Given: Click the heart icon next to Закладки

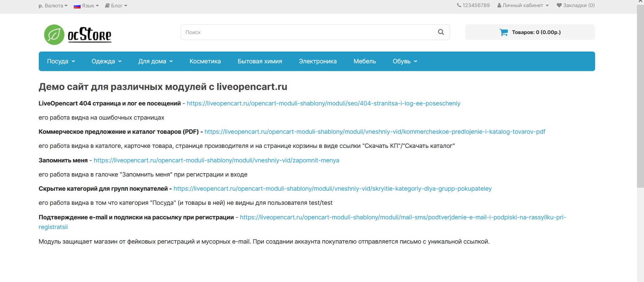Looking at the screenshot, I should 559,5.
